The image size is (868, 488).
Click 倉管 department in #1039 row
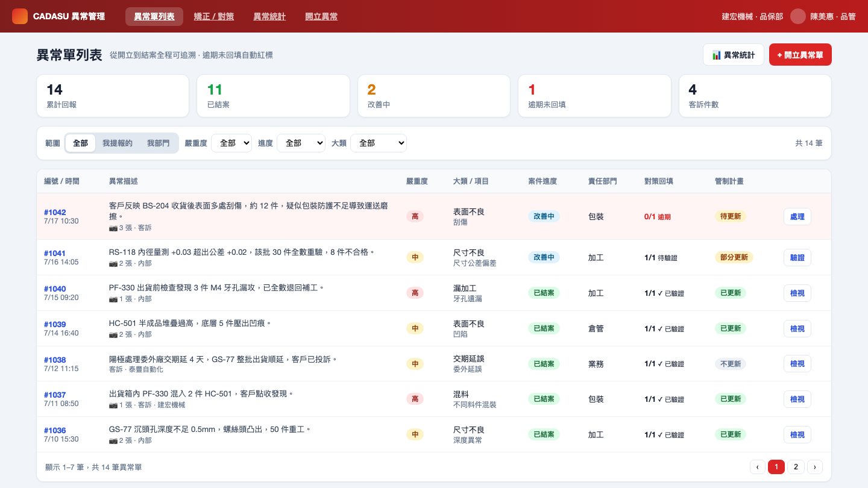pos(596,329)
